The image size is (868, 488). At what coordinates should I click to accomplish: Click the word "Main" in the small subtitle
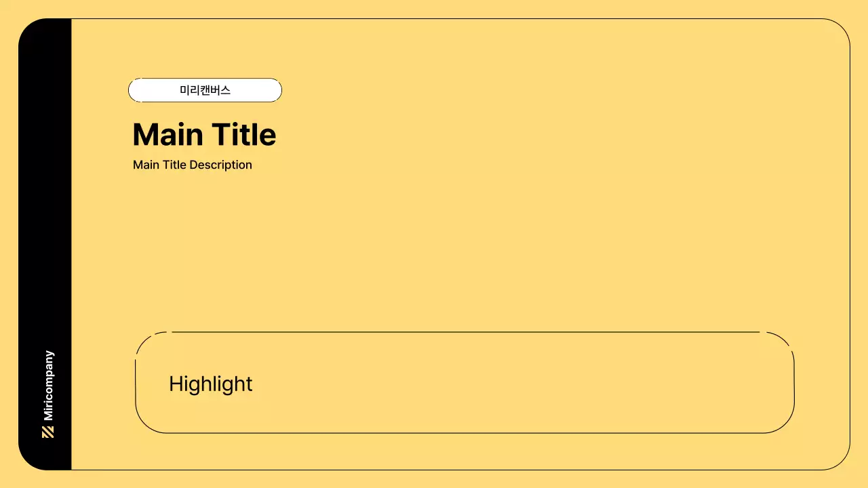(146, 165)
